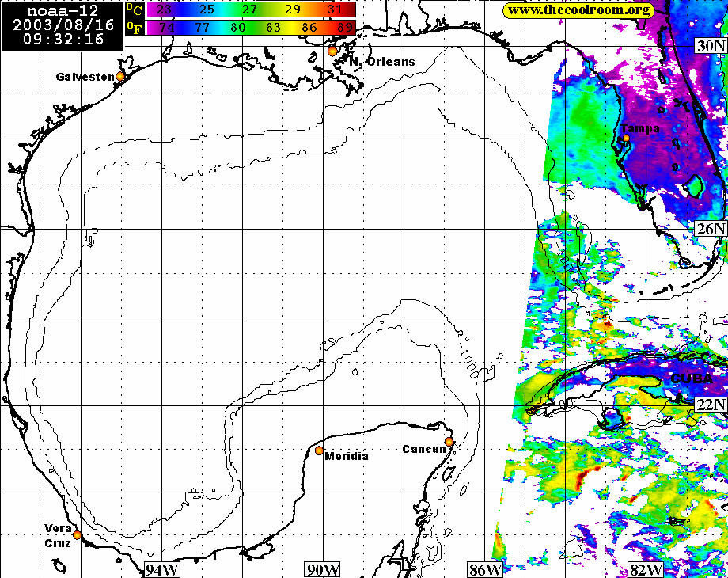Click the °C unit label in legend
This screenshot has width=728, height=578.
[x=135, y=10]
